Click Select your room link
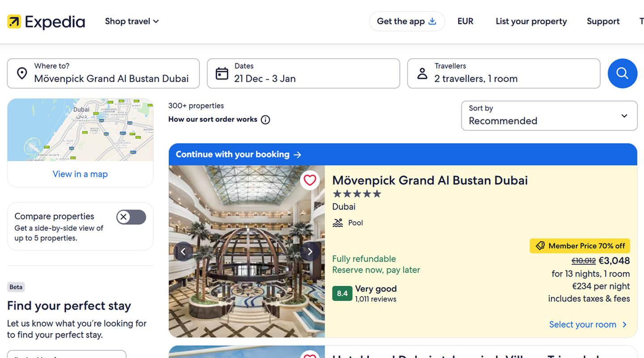The width and height of the screenshot is (644, 358). coord(588,324)
